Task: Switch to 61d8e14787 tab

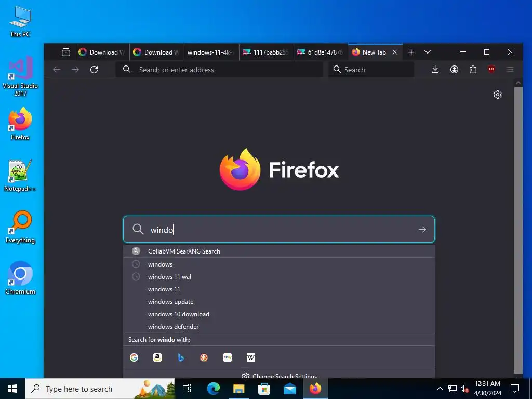Action: pos(321,52)
